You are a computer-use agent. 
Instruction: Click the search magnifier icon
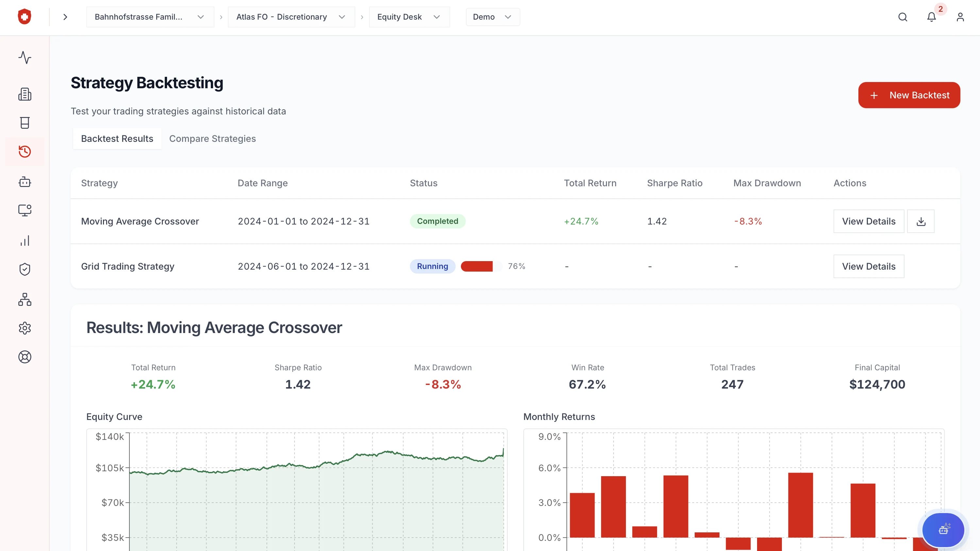pos(903,17)
